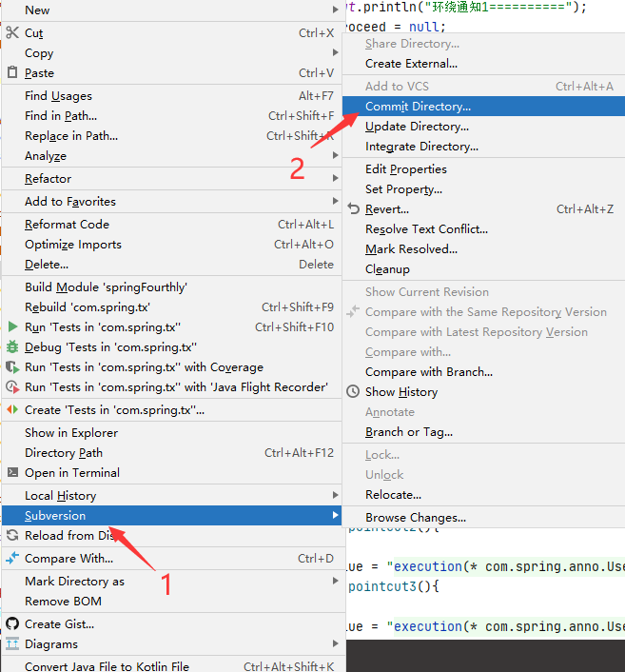Select Create External... menu entry
This screenshot has width=625, height=672.
(483, 64)
